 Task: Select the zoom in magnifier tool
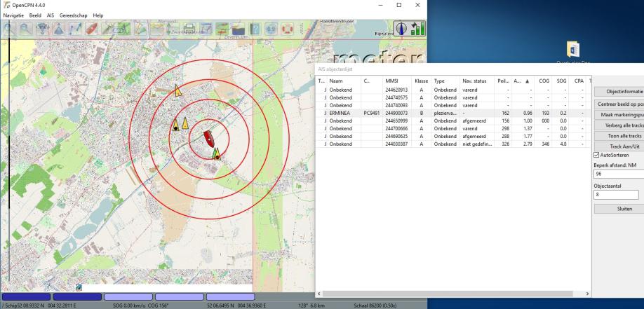click(x=9, y=29)
